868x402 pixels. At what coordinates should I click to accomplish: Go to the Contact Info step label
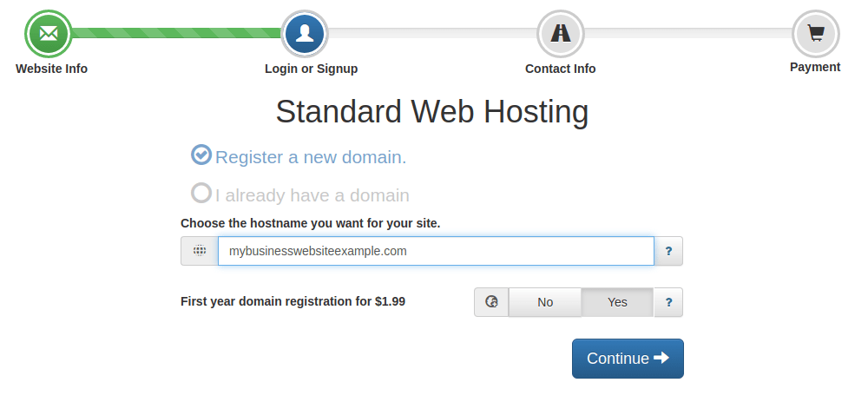tap(560, 69)
